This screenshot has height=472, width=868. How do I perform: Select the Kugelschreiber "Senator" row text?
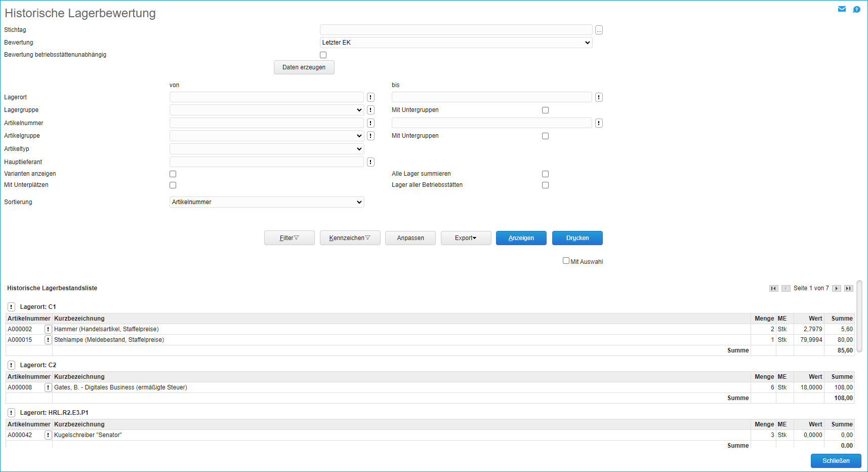pos(88,435)
